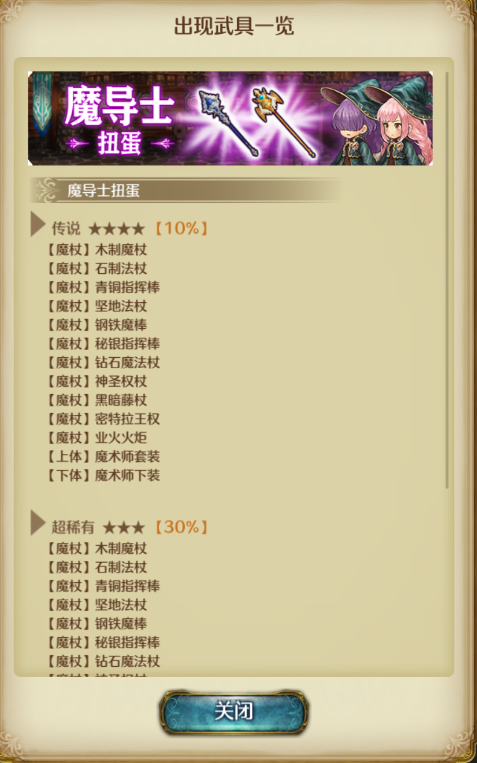Click the vertical scrollbar of the item list
The width and height of the screenshot is (477, 763).
click(447, 280)
